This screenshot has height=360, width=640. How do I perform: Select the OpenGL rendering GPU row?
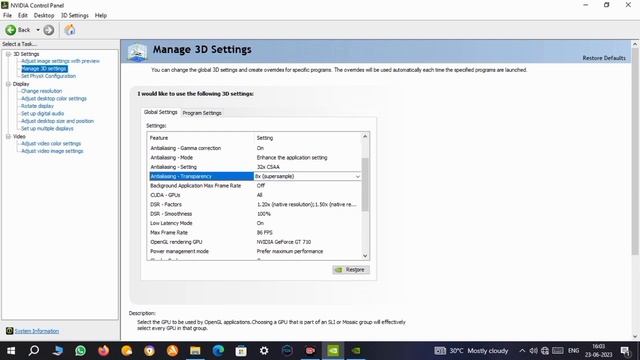255,242
